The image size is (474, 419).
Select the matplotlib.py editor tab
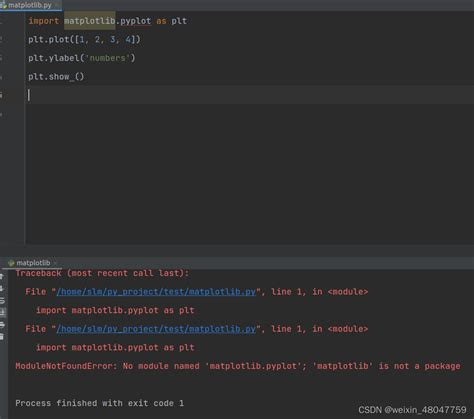pyautogui.click(x=29, y=5)
